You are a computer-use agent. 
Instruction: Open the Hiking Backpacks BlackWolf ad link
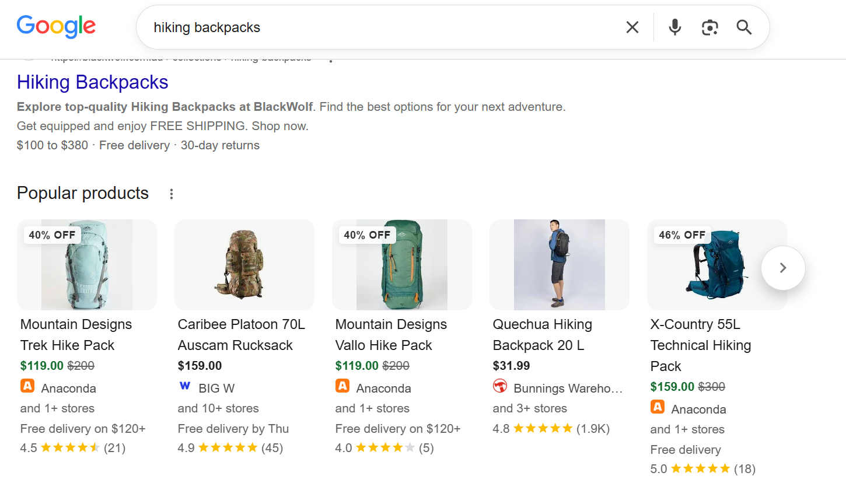(x=93, y=82)
